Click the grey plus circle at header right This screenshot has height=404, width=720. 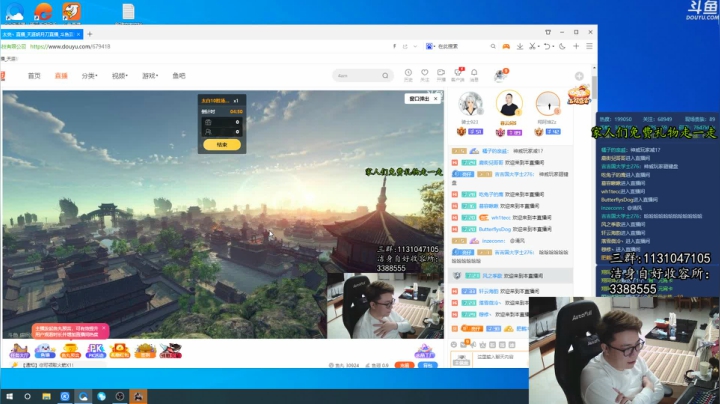(579, 76)
